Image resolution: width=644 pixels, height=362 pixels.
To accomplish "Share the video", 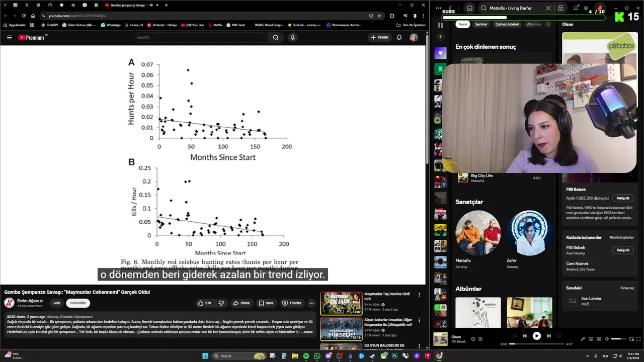I will (241, 303).
